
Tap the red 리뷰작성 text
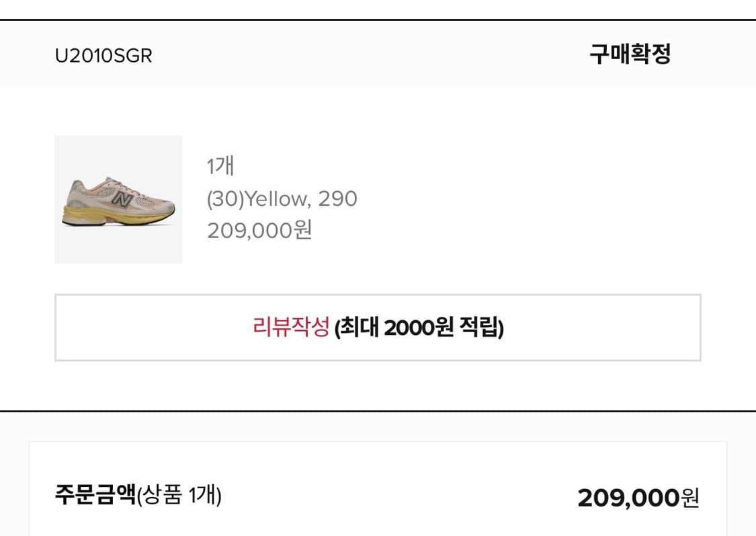(291, 328)
